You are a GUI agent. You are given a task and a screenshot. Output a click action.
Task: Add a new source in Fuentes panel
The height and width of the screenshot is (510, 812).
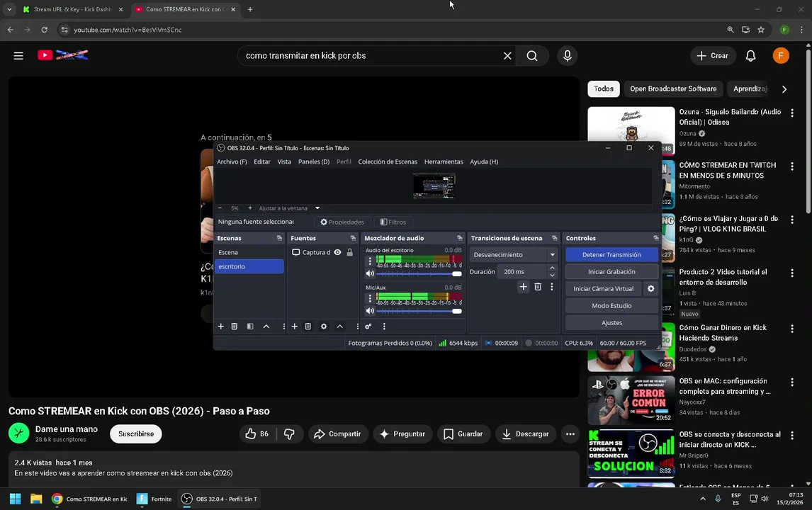coord(294,327)
